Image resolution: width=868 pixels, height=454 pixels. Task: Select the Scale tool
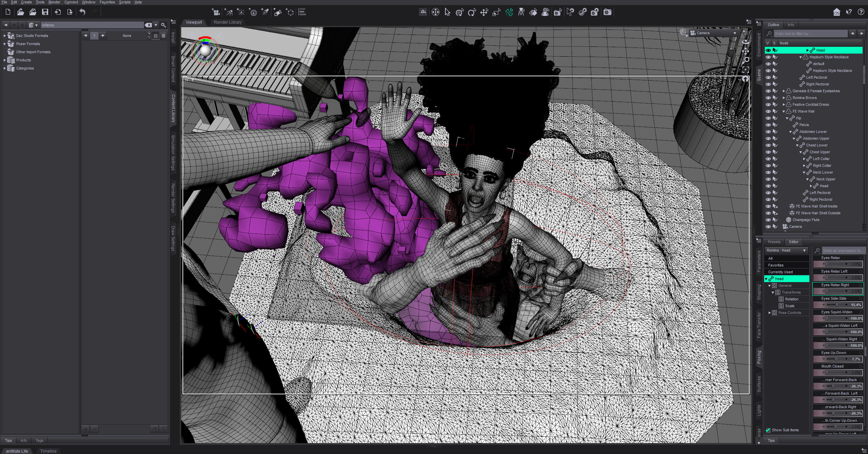coord(496,12)
